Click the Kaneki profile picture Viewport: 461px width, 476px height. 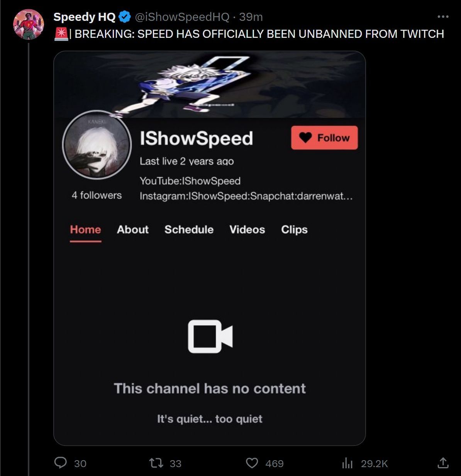[x=97, y=145]
